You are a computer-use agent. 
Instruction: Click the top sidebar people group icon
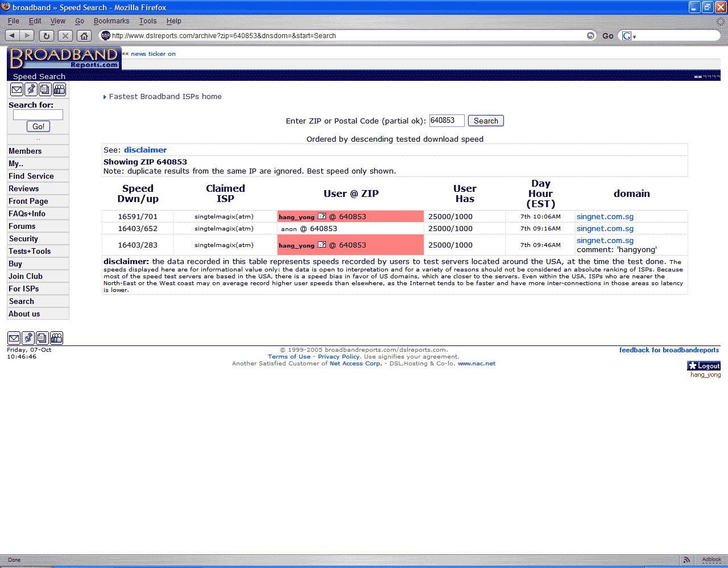[59, 89]
